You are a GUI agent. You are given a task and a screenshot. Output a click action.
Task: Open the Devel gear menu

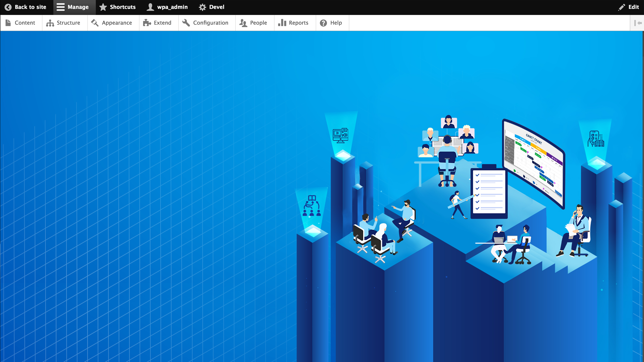pos(202,7)
